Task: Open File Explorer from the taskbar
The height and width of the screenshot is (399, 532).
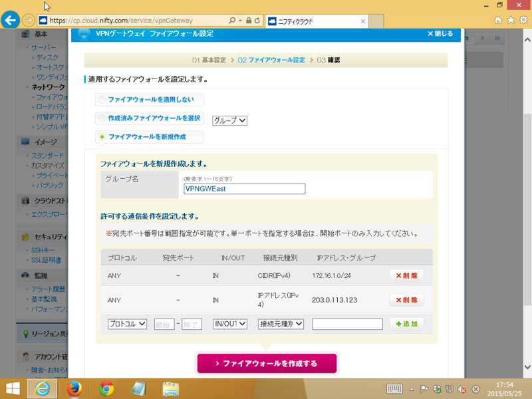Action: (171, 388)
